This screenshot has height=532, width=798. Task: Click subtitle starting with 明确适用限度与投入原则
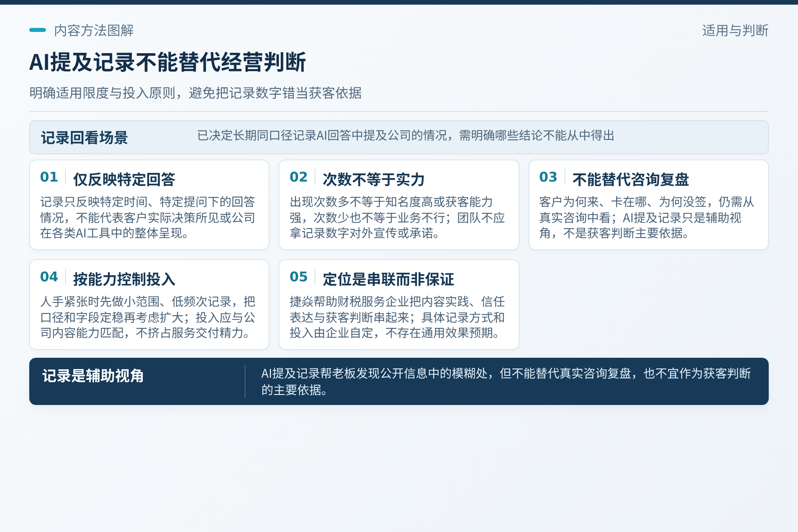[x=196, y=93]
